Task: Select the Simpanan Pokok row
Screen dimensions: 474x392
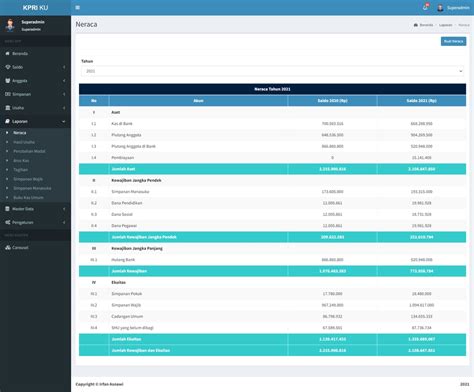Action: click(x=272, y=294)
